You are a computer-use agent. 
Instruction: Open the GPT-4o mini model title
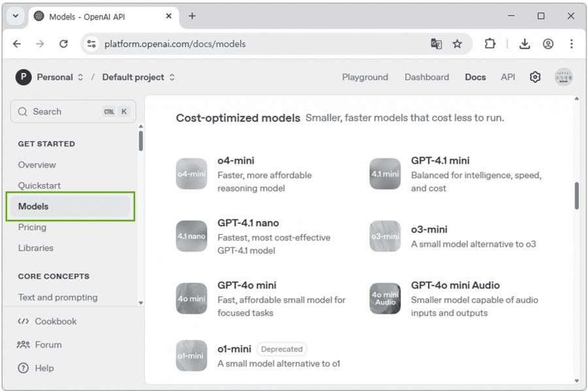click(x=247, y=285)
